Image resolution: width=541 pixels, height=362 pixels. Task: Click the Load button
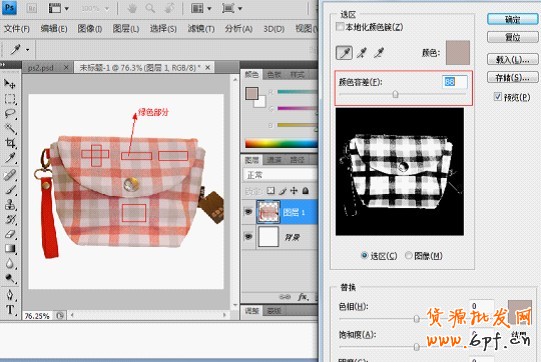coord(512,59)
